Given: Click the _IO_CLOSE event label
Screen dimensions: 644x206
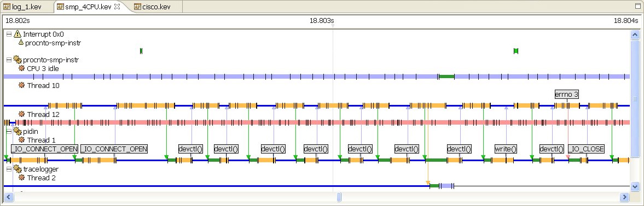Looking at the screenshot, I should click(587, 149).
